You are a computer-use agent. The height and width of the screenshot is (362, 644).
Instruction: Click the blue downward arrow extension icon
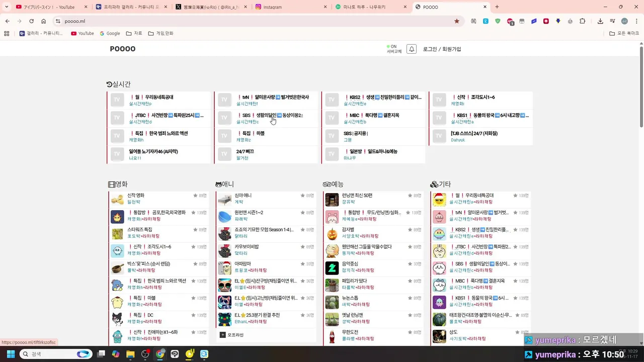click(558, 21)
